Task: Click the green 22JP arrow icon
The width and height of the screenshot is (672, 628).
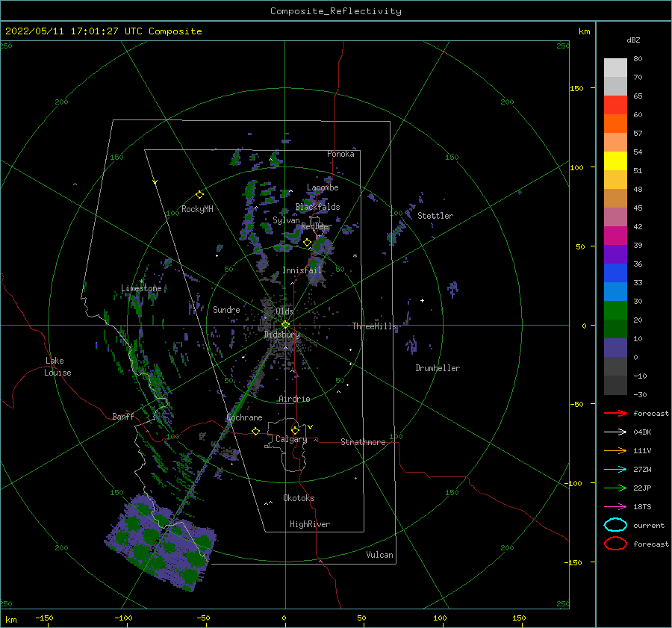Action: [x=615, y=488]
